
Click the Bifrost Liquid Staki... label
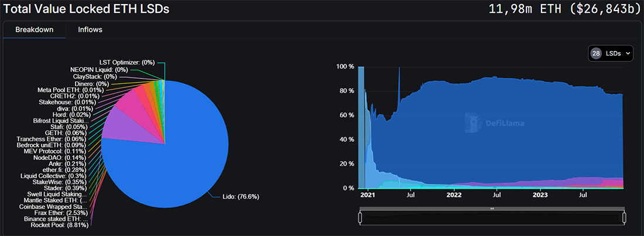click(60, 121)
